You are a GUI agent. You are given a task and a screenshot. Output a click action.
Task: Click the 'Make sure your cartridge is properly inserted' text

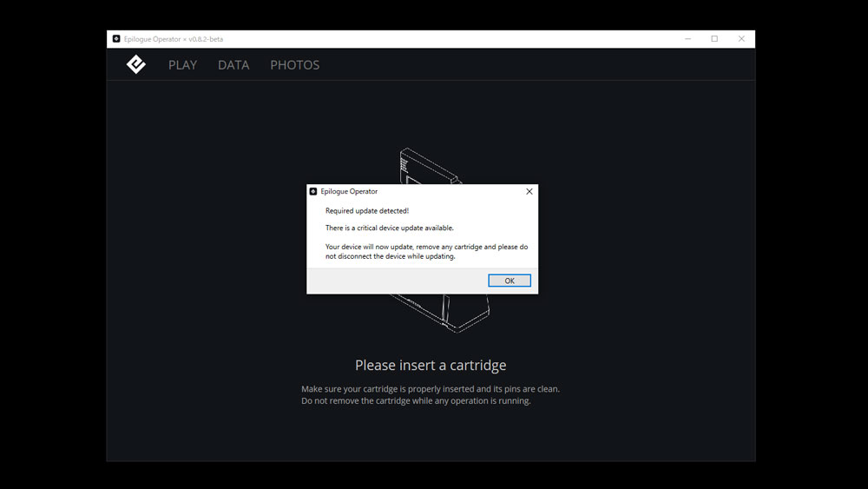431,389
